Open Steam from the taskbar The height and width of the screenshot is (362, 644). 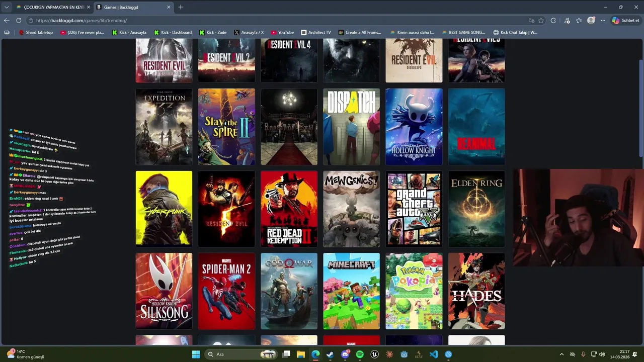(330, 354)
